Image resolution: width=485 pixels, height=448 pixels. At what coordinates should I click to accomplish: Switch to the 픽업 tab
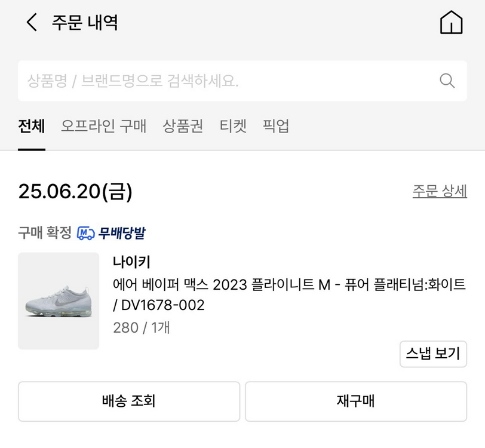275,125
